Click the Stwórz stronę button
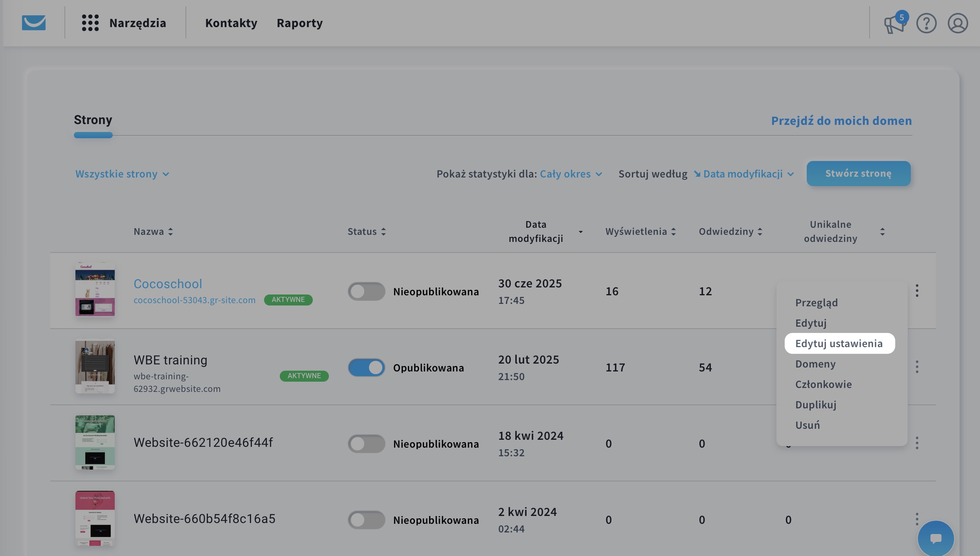Screen dimensions: 980x556 [x=858, y=174]
